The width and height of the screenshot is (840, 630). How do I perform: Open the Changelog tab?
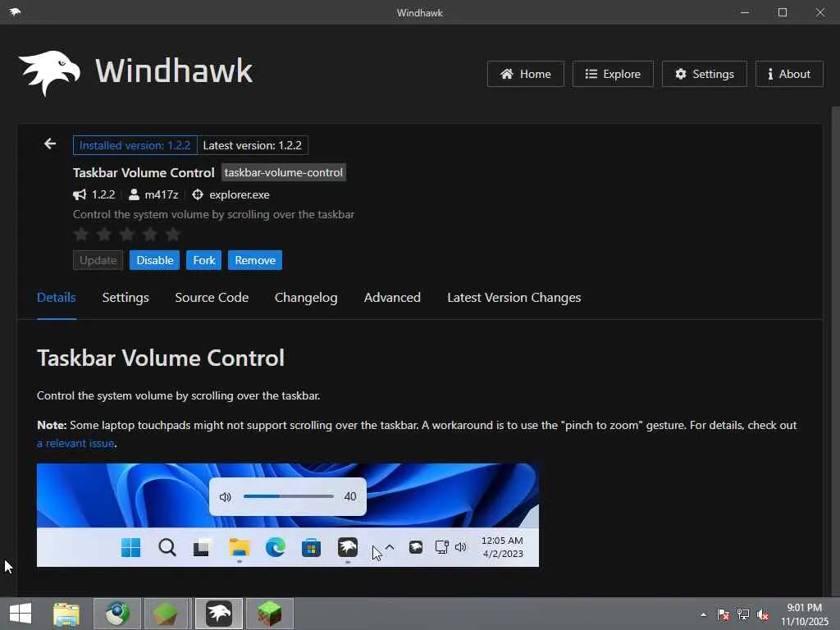tap(306, 298)
